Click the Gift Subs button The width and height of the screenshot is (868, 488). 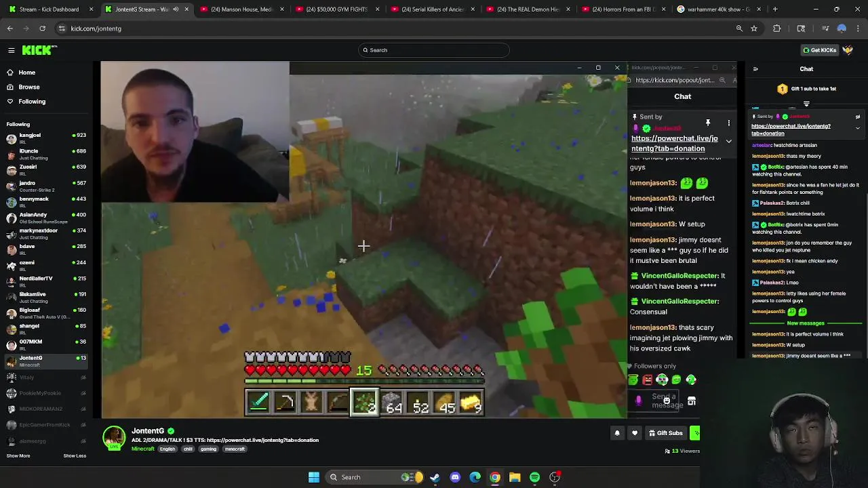(x=665, y=433)
